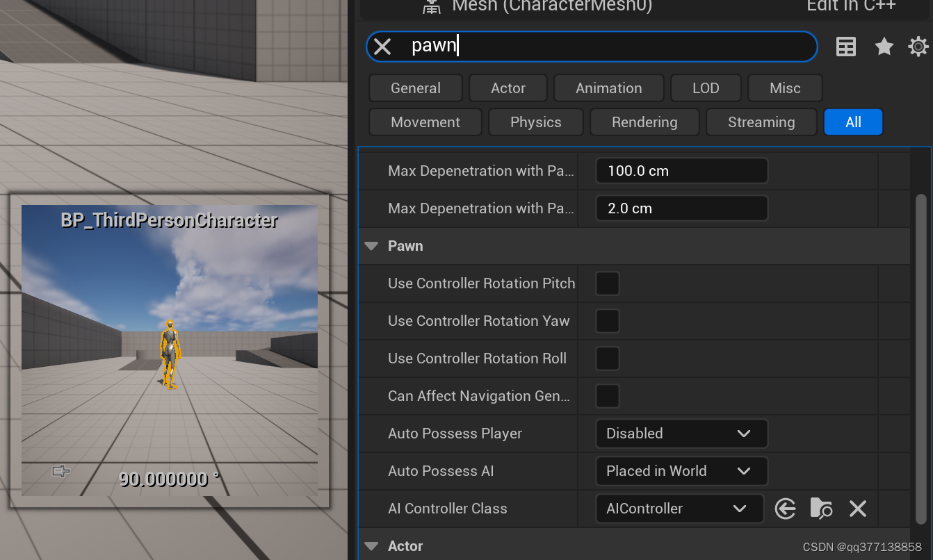Filter properties by Movement category

(x=425, y=122)
